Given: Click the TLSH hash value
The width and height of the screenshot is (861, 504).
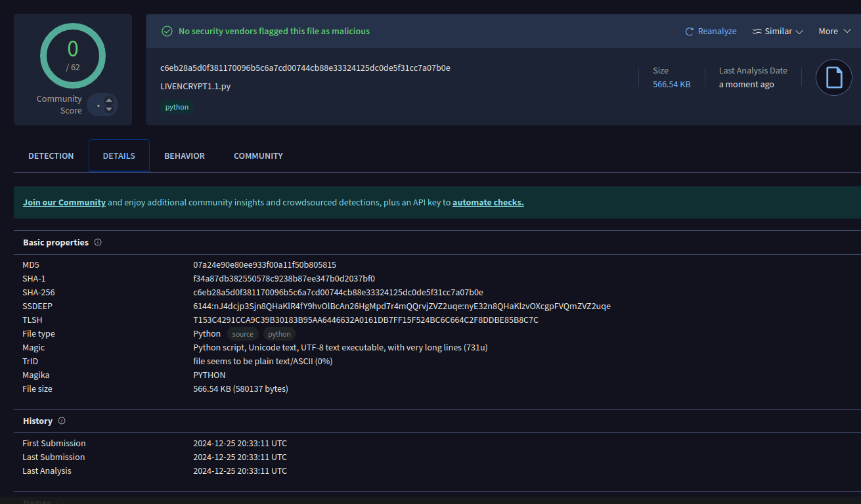Looking at the screenshot, I should coord(366,320).
